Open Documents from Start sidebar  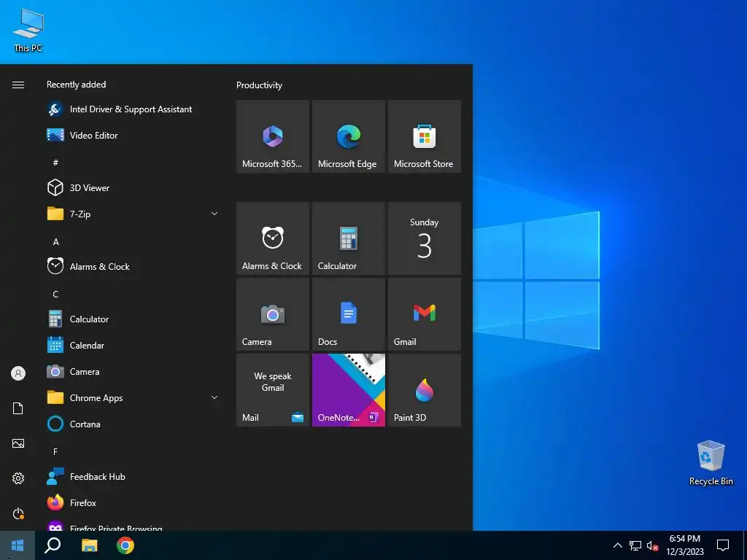click(x=18, y=408)
